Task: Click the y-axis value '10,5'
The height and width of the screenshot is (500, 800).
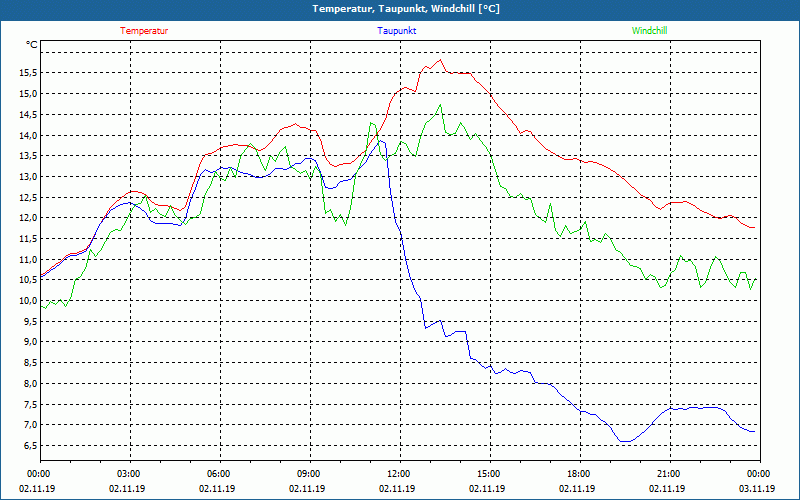Action: pos(28,280)
